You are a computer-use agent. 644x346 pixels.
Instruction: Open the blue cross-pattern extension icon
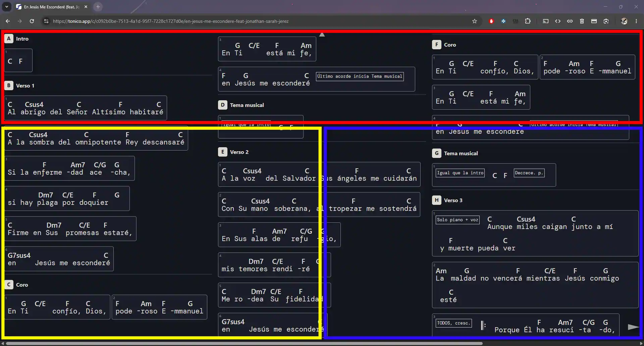click(503, 21)
